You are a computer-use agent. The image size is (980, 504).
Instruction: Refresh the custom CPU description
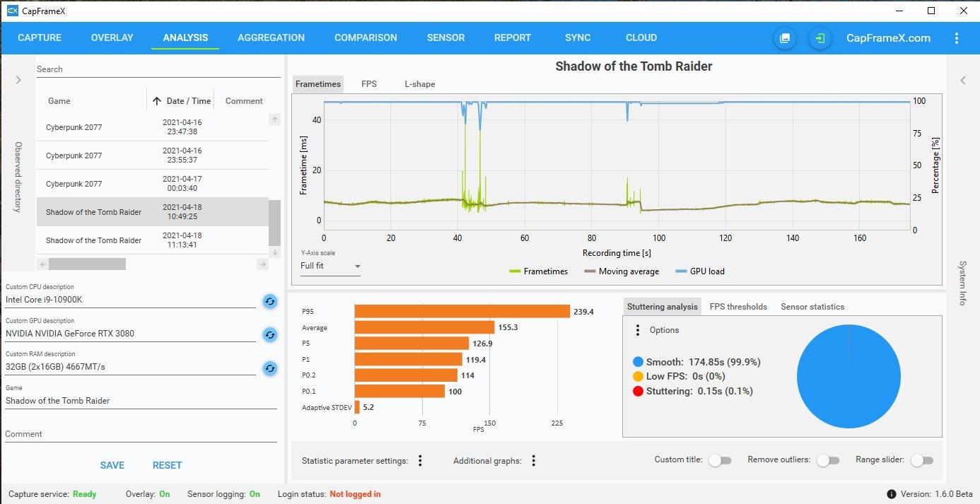coord(269,301)
